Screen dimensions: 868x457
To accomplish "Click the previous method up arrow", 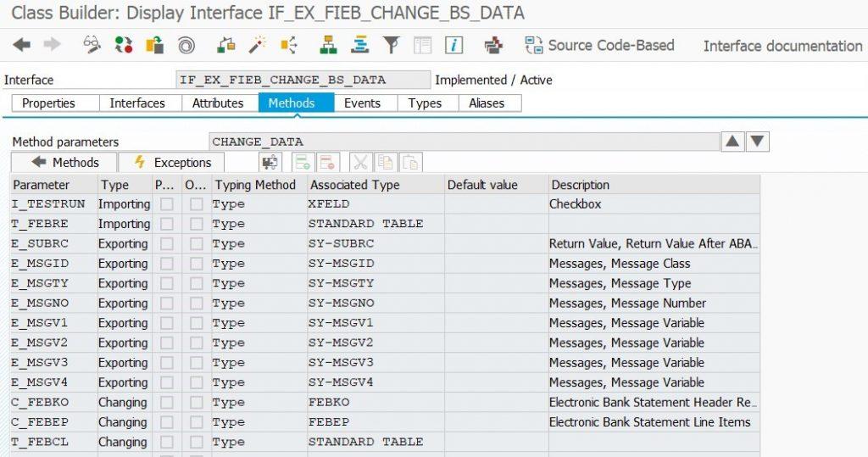I will 732,142.
